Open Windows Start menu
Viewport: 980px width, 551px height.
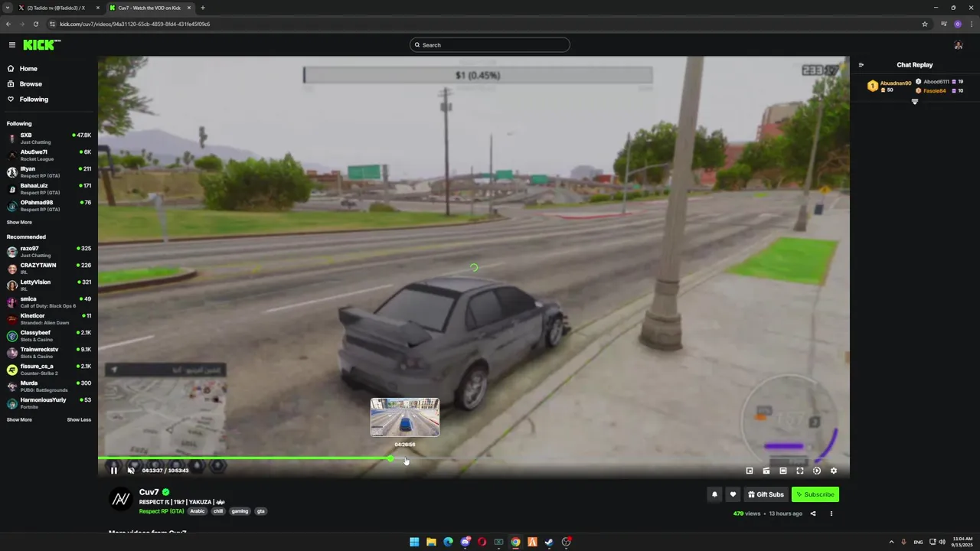[414, 542]
